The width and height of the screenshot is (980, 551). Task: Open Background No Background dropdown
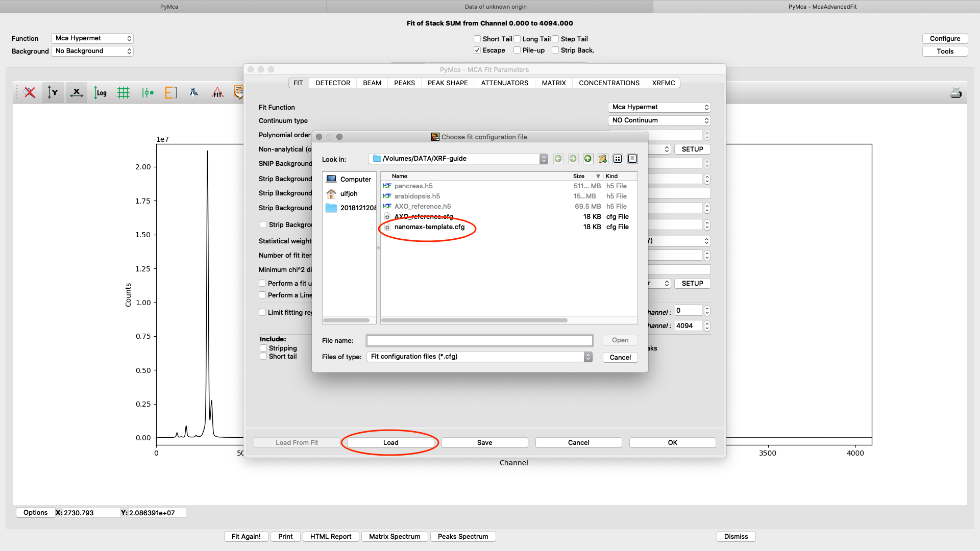[x=92, y=51]
